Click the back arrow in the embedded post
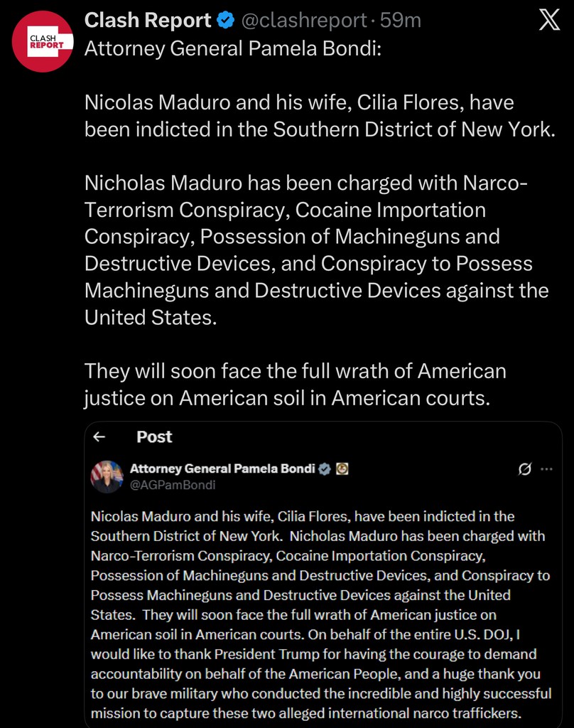Screen dimensions: 574x728 click(x=100, y=437)
